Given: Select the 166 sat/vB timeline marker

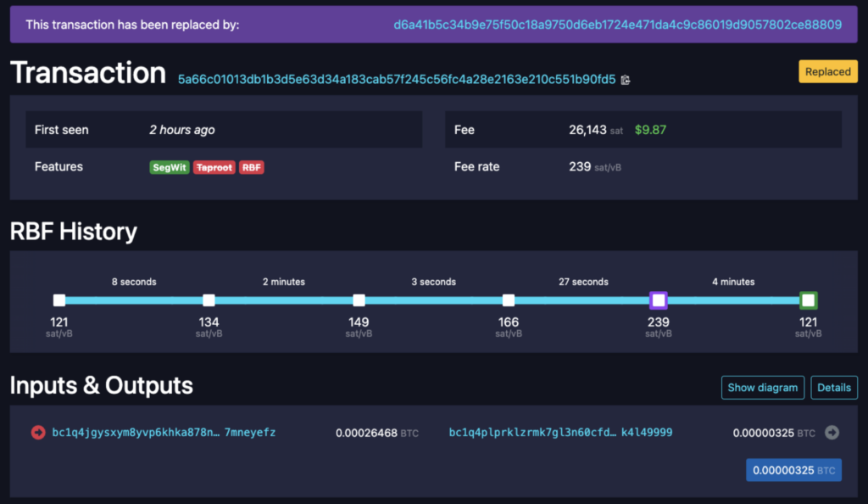Looking at the screenshot, I should click(509, 300).
